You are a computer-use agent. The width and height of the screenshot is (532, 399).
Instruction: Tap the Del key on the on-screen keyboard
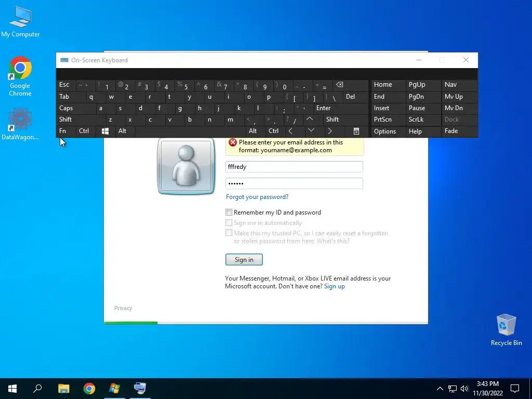click(356, 97)
